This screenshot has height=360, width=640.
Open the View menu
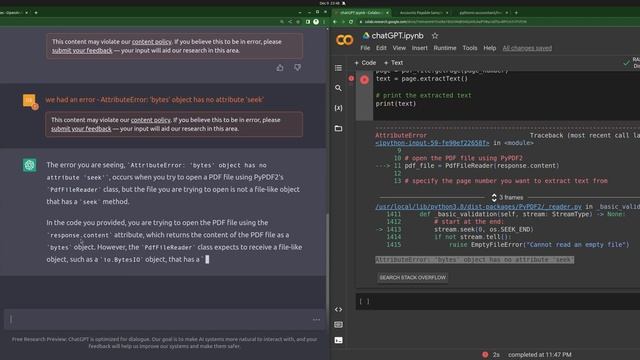tap(399, 48)
